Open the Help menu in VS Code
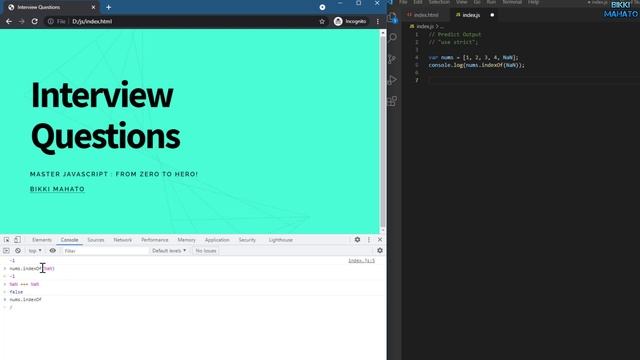The image size is (640, 360). pos(533,2)
